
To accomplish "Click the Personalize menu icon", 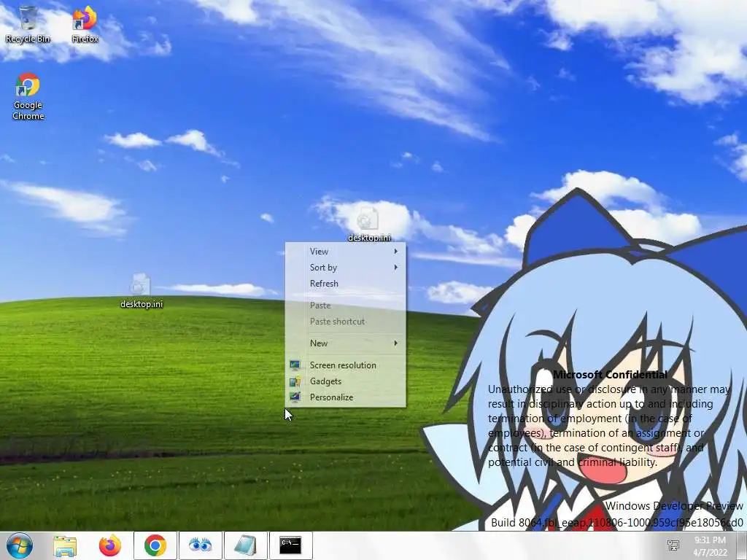I will 295,397.
